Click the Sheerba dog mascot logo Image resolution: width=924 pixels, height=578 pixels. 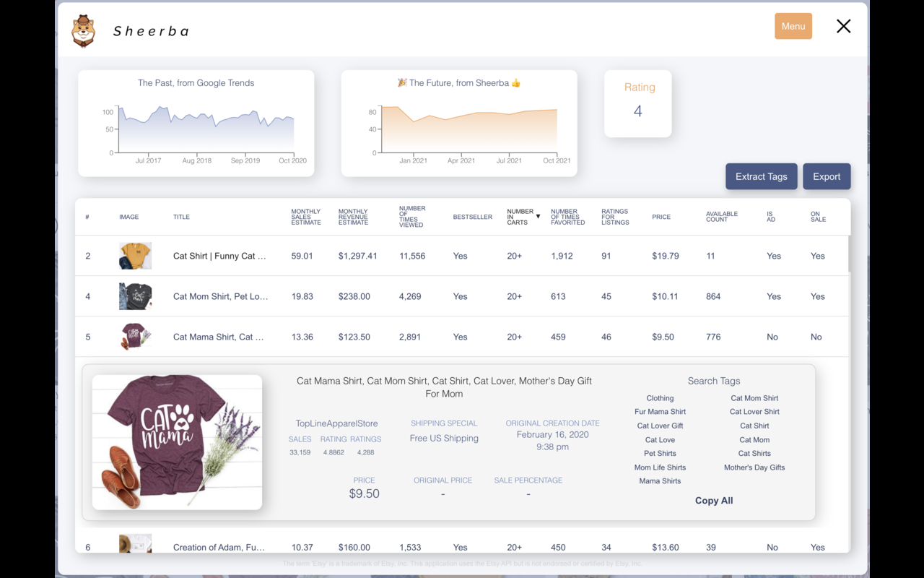[84, 30]
